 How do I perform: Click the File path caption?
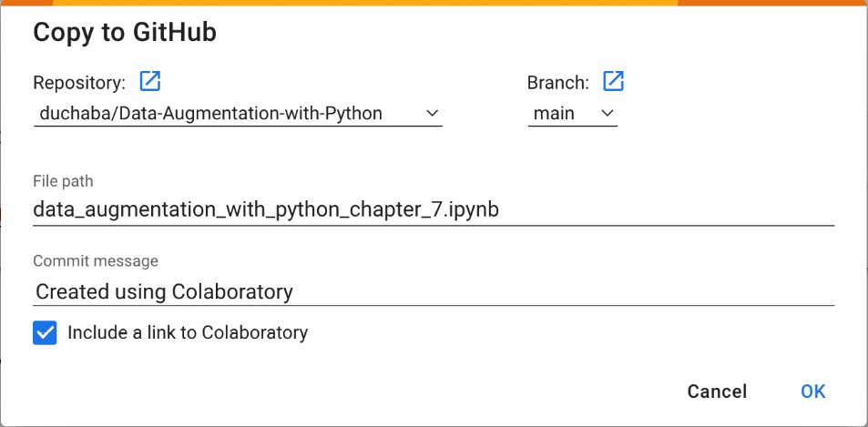(x=63, y=181)
